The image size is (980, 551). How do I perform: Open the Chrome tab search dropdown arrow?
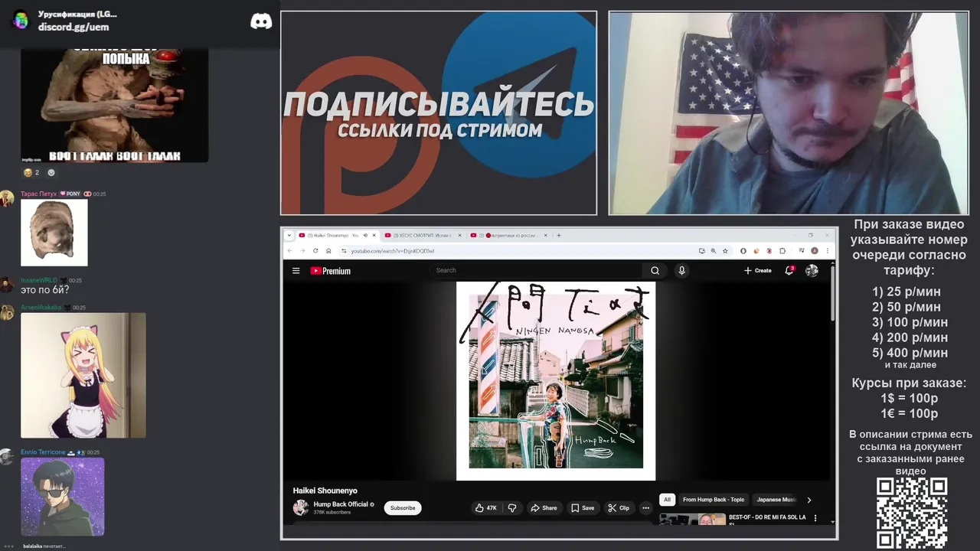(289, 235)
